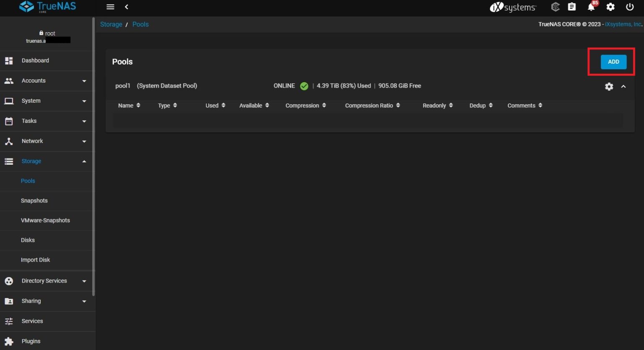Image resolution: width=644 pixels, height=350 pixels.
Task: Open the Snapshots page
Action: point(34,200)
